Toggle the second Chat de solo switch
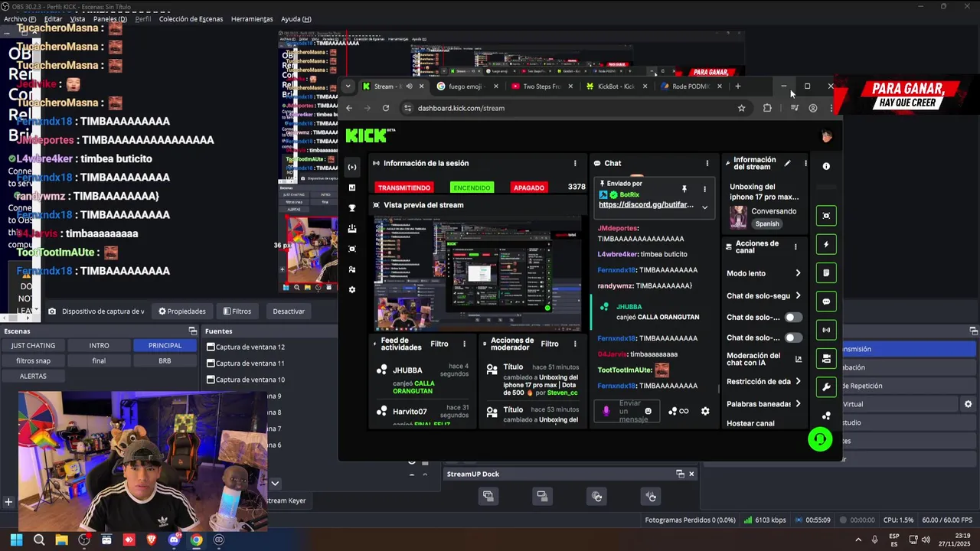The width and height of the screenshot is (980, 551). 793,337
